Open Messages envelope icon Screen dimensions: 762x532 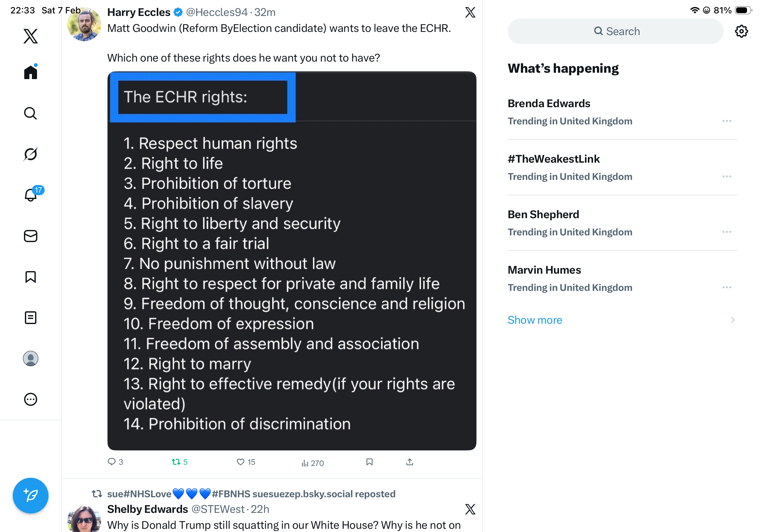[x=31, y=236]
